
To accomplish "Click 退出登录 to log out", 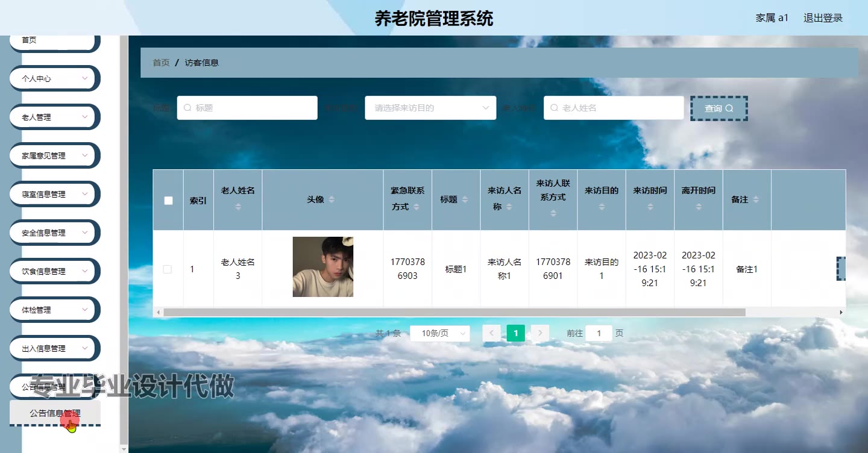I will point(823,18).
